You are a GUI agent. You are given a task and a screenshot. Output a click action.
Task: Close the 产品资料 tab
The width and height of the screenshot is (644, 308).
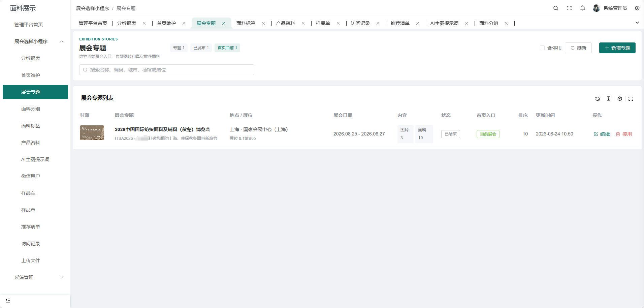303,23
